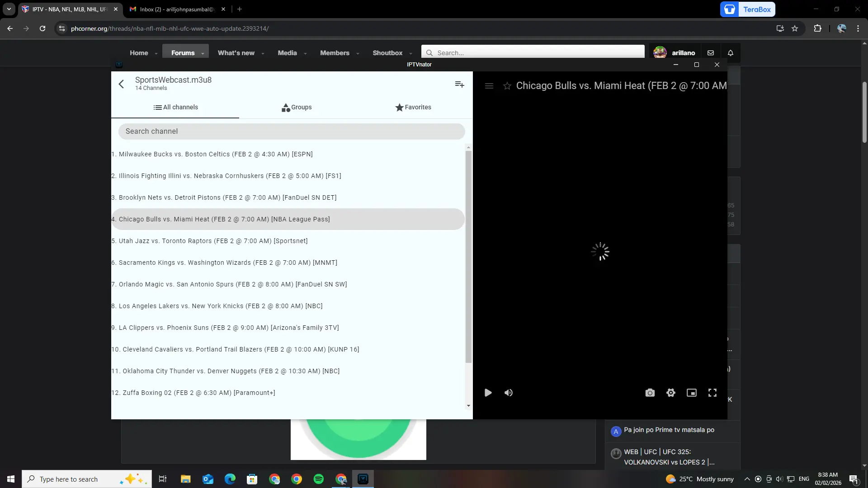Screen dimensions: 868x488
Task: Open the Windows Start menu
Action: (11, 479)
